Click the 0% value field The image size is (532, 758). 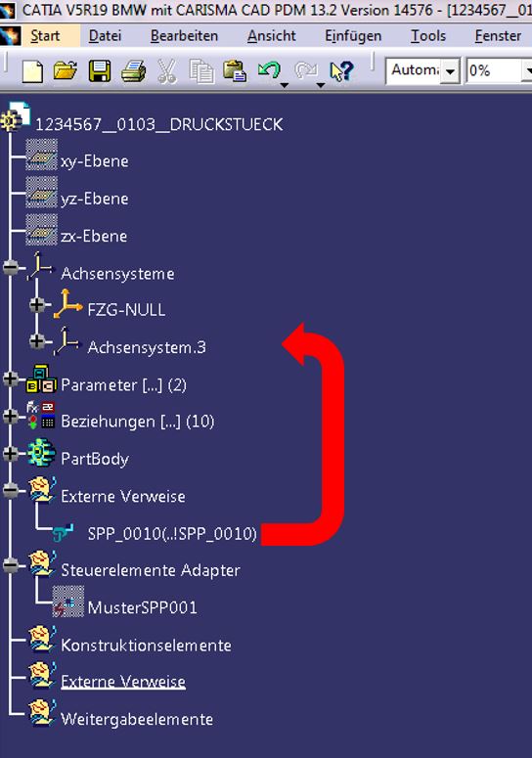pos(495,70)
